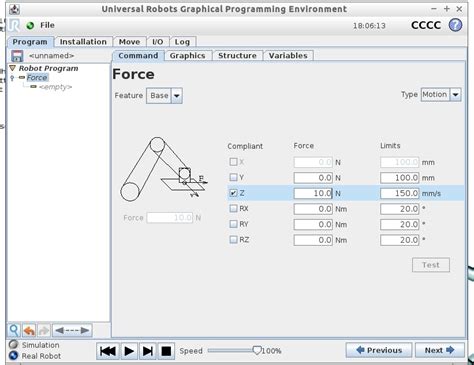The width and height of the screenshot is (474, 365).
Task: Click the speed slider handle
Action: (x=257, y=350)
